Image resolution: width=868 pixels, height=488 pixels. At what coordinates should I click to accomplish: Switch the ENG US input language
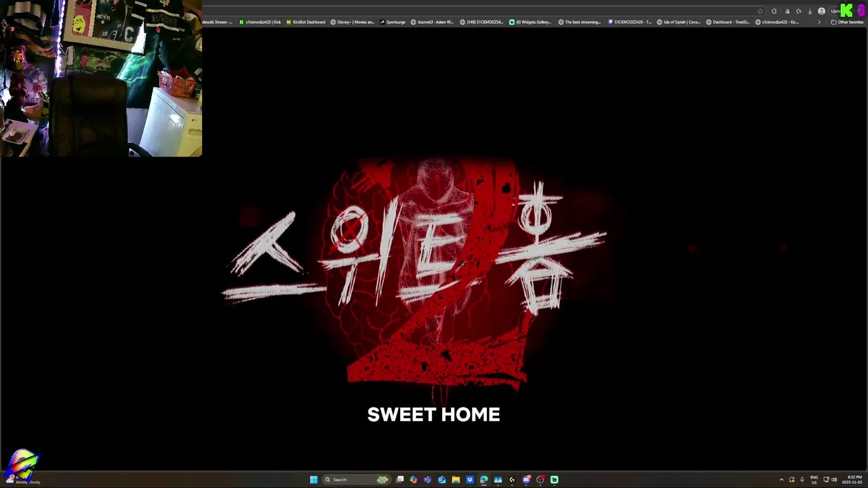[x=814, y=480]
